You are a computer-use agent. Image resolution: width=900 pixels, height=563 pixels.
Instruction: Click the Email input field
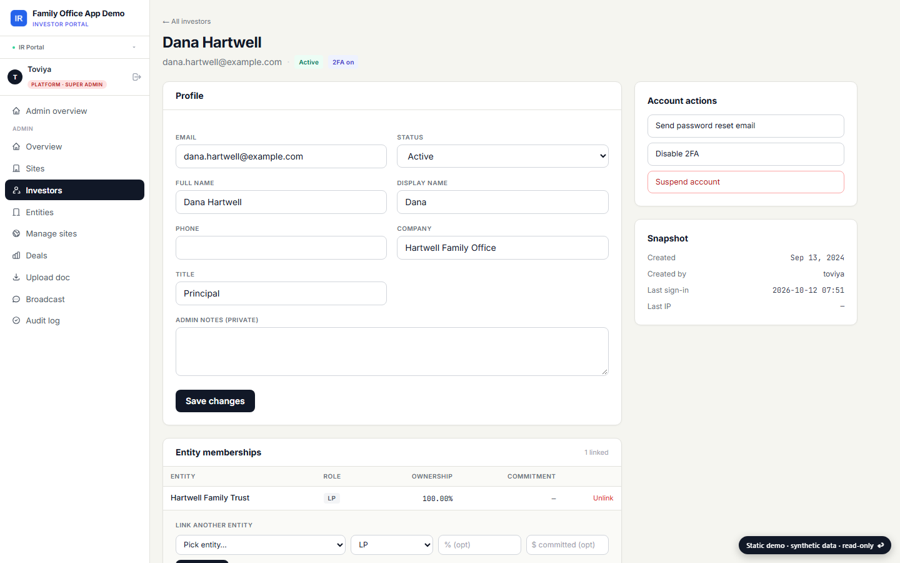(x=281, y=156)
